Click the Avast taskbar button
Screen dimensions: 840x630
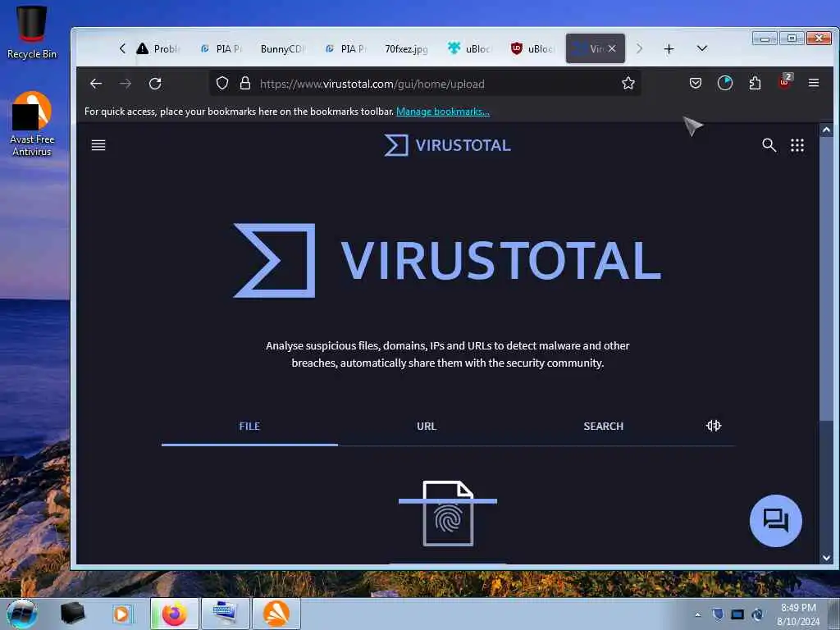tap(276, 614)
